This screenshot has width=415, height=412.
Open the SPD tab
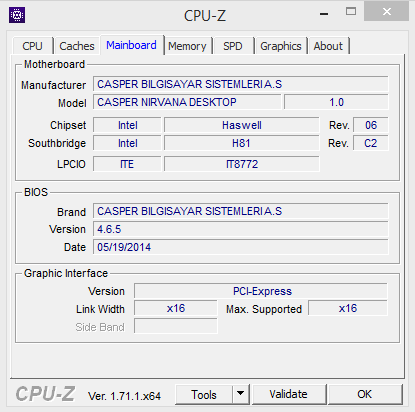(x=233, y=46)
